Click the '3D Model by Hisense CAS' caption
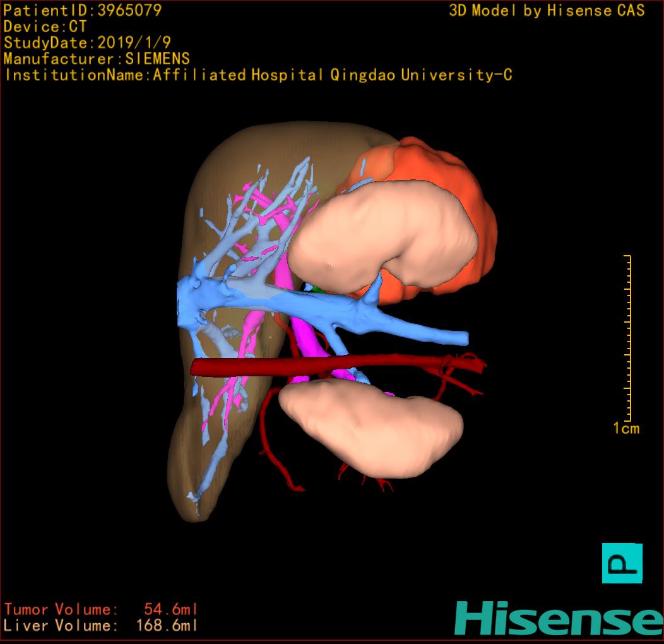The width and height of the screenshot is (664, 644). 547,10
